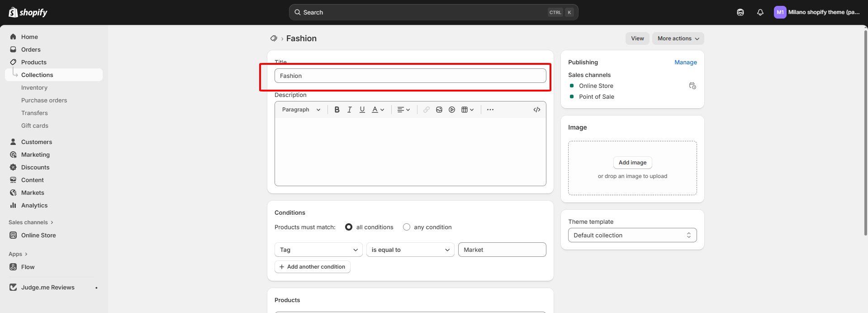Open Inventory in the sidebar
The height and width of the screenshot is (313, 868).
(34, 87)
